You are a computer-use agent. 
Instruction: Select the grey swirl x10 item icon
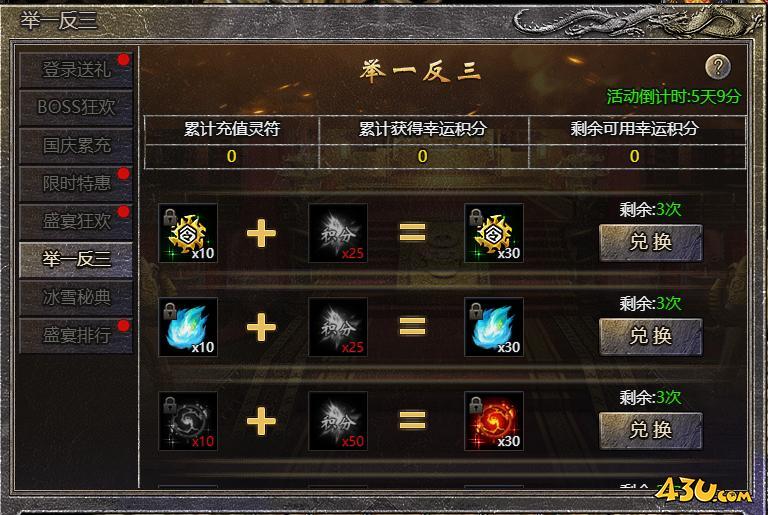[188, 421]
